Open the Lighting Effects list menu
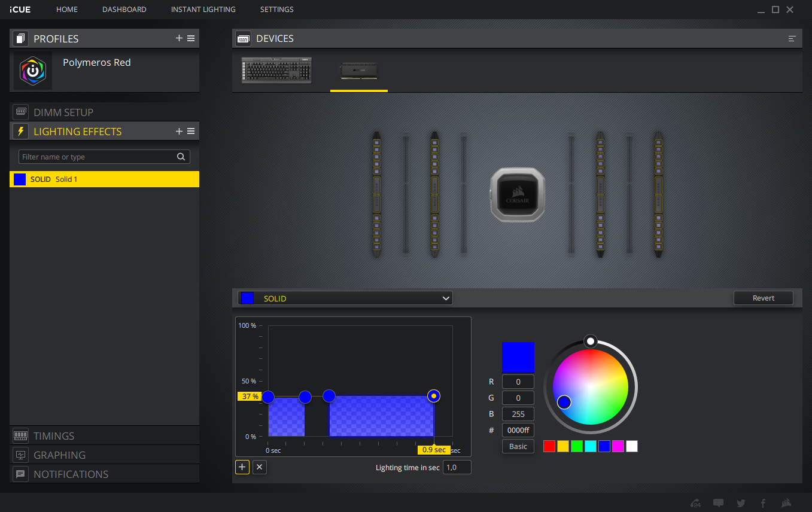This screenshot has width=812, height=512. click(x=191, y=131)
